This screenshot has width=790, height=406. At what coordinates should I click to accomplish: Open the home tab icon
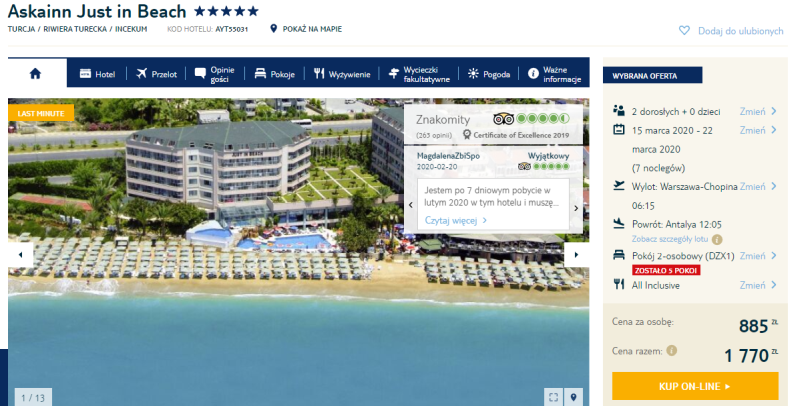[35, 74]
